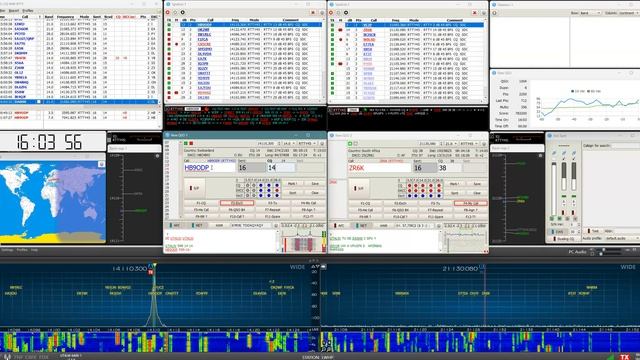Click the HB9ODP call field in New QSO 1
Image resolution: width=640 pixels, height=360 pixels.
coord(209,168)
